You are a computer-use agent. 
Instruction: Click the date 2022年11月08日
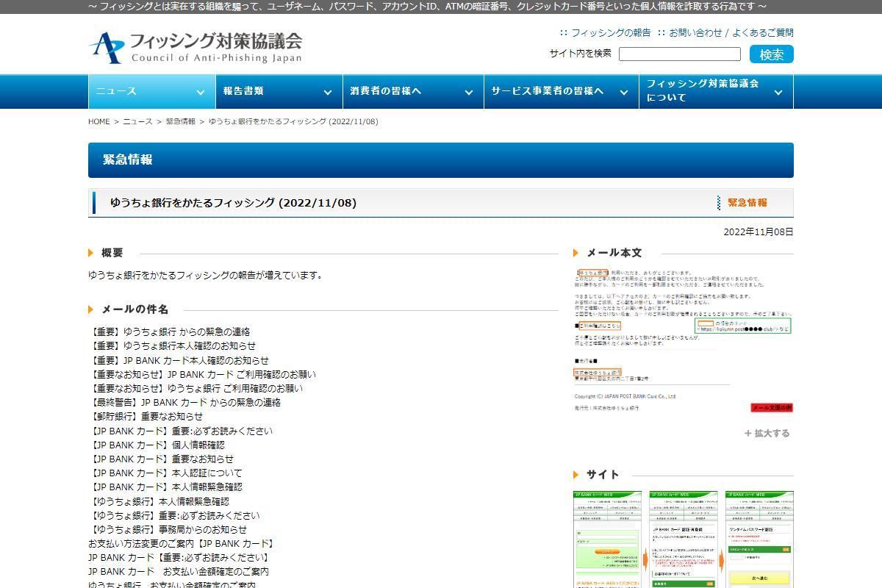pyautogui.click(x=759, y=232)
